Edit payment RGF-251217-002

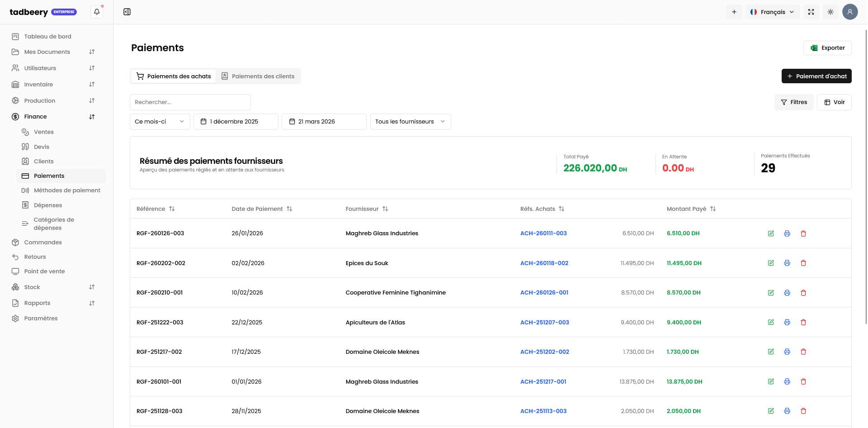pyautogui.click(x=771, y=352)
